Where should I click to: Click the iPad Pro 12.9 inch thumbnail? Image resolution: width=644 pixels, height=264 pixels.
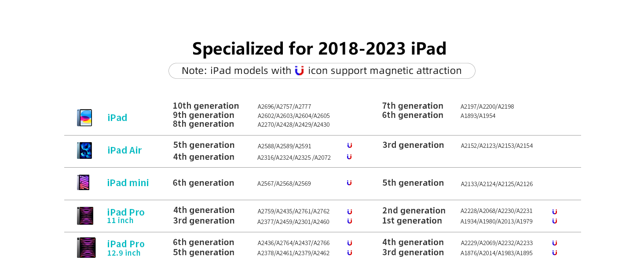[x=86, y=247]
